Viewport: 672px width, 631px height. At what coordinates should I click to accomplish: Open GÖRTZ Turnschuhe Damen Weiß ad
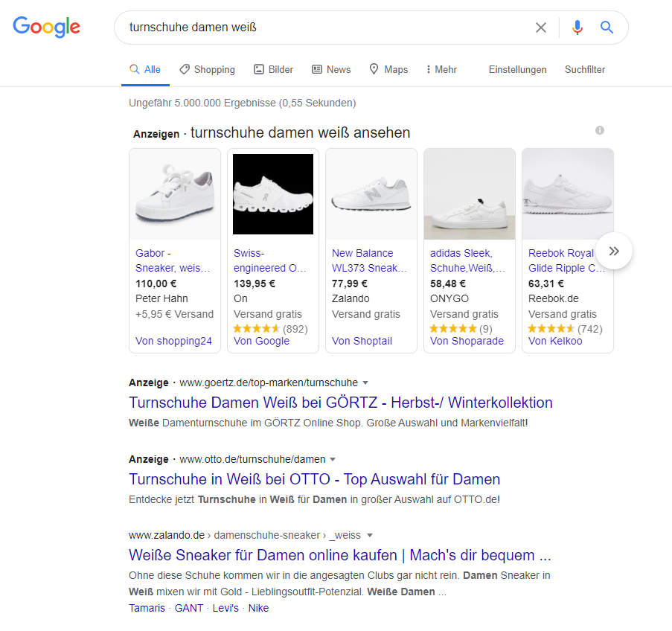pos(341,403)
